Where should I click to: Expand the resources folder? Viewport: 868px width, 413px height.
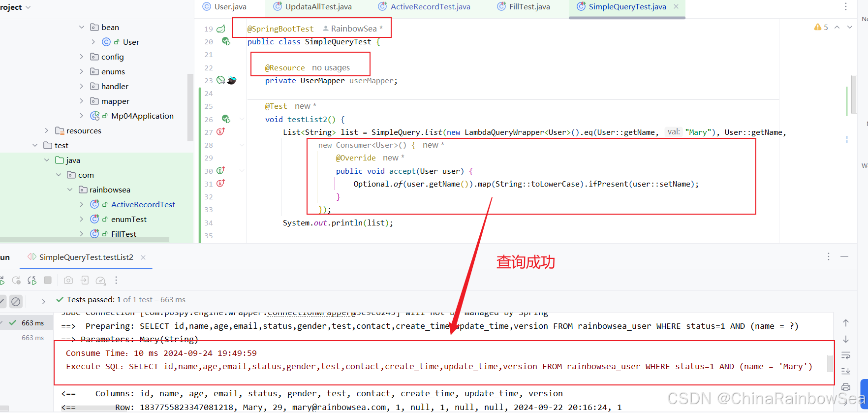[47, 130]
